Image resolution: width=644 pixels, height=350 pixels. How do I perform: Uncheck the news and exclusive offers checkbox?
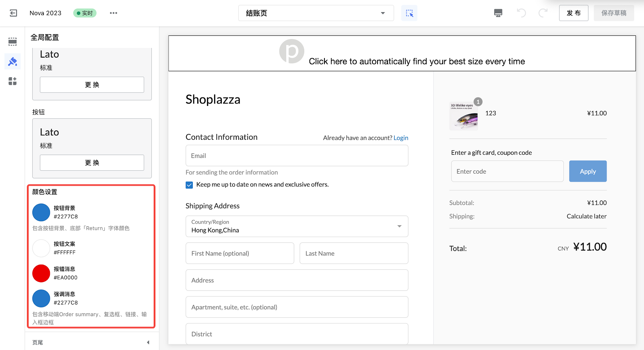pyautogui.click(x=189, y=185)
